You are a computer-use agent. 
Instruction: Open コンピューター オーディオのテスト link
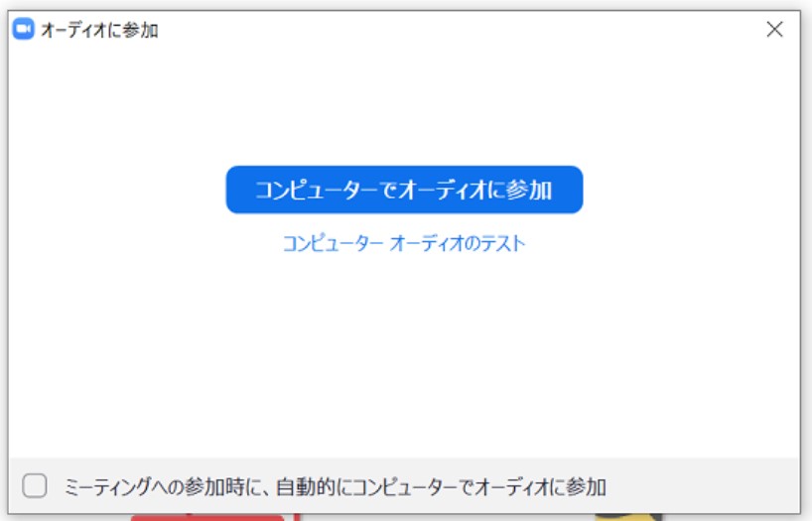404,243
